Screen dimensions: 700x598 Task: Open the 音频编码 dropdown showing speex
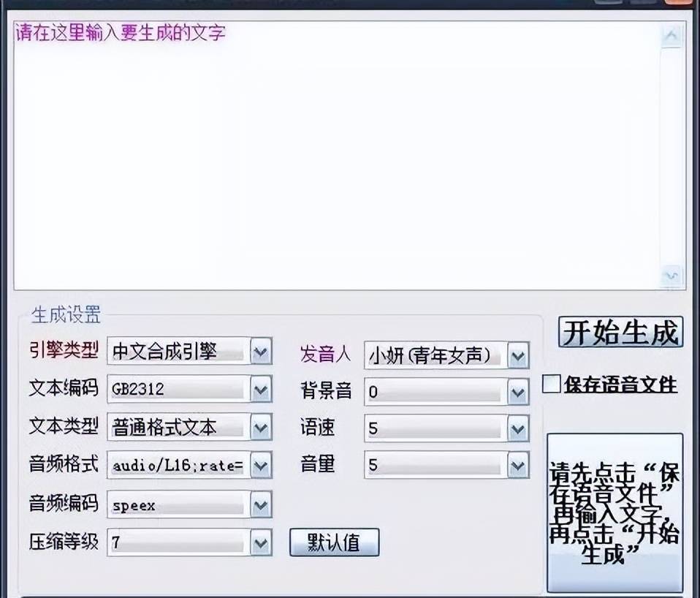(x=259, y=504)
